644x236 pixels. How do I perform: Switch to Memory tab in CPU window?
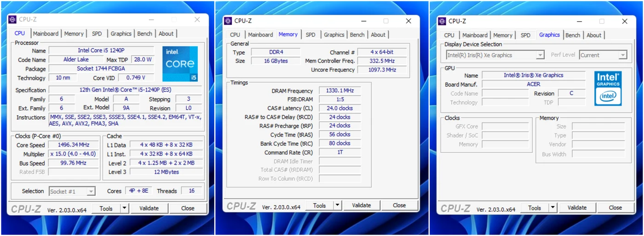[x=74, y=34]
